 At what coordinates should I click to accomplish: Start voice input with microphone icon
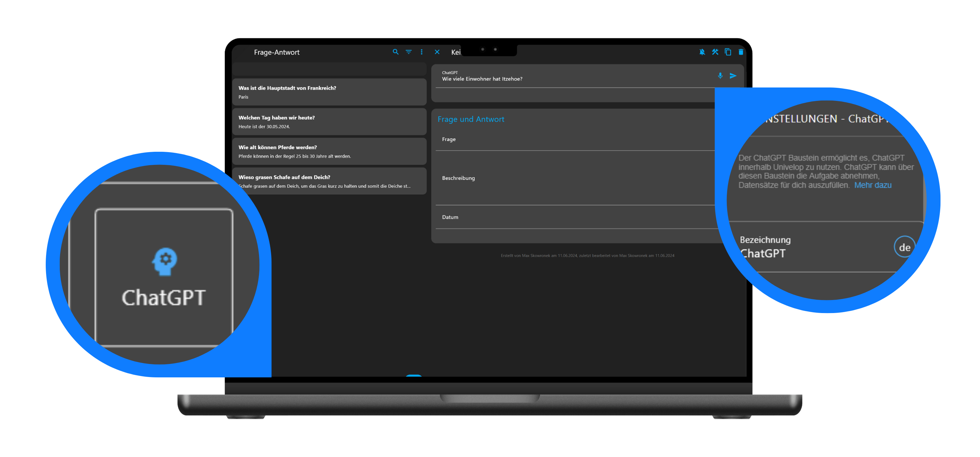click(x=720, y=76)
